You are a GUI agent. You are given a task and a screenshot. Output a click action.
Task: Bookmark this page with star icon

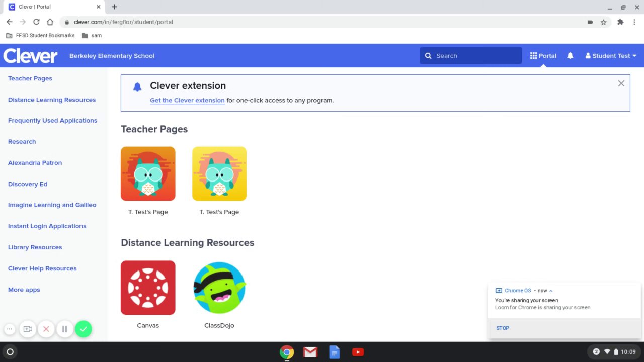click(x=603, y=22)
